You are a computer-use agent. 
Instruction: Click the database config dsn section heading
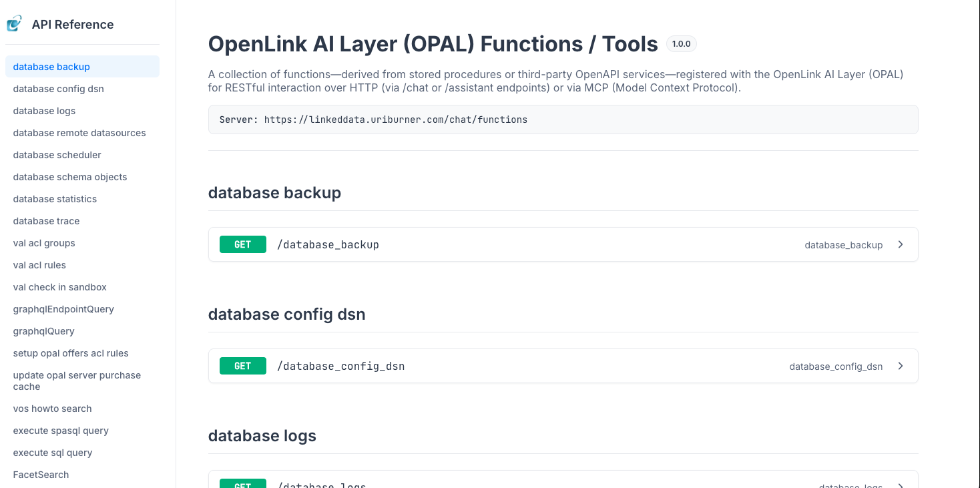click(x=286, y=314)
